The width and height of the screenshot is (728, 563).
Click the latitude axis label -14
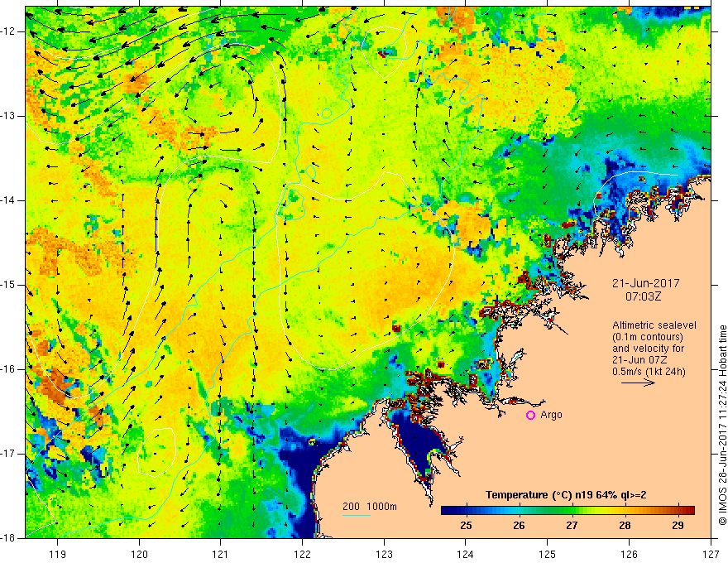click(9, 200)
